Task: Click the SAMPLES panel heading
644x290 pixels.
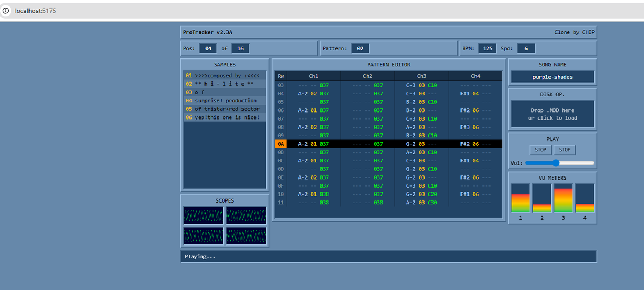Action: (224, 65)
